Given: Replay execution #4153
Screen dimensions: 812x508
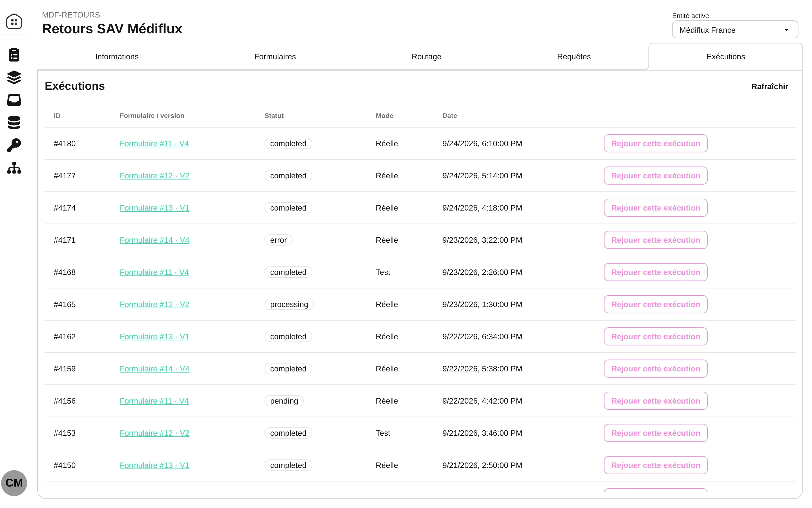Looking at the screenshot, I should tap(655, 433).
